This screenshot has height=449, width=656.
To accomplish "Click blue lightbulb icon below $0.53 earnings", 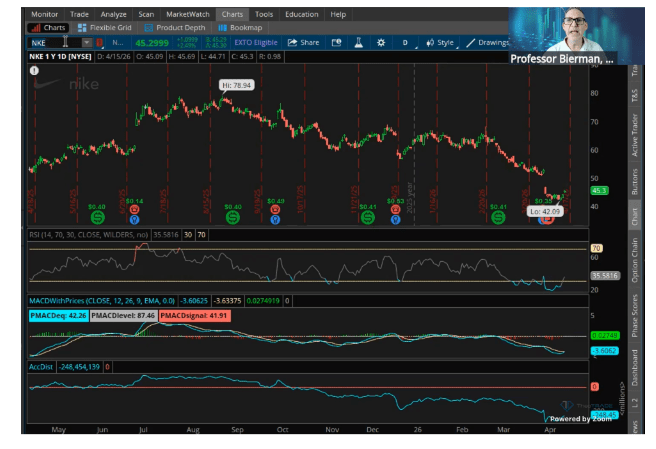I will [x=395, y=219].
